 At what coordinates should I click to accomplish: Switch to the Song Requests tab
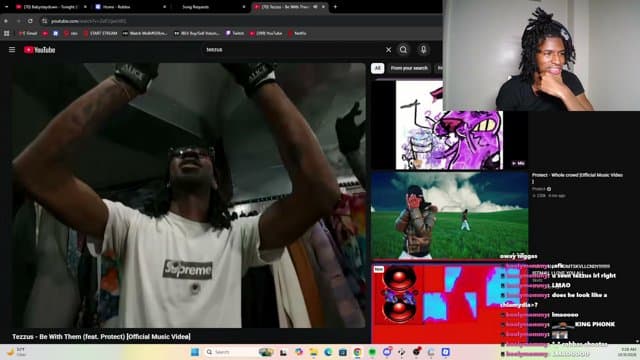coord(208,7)
